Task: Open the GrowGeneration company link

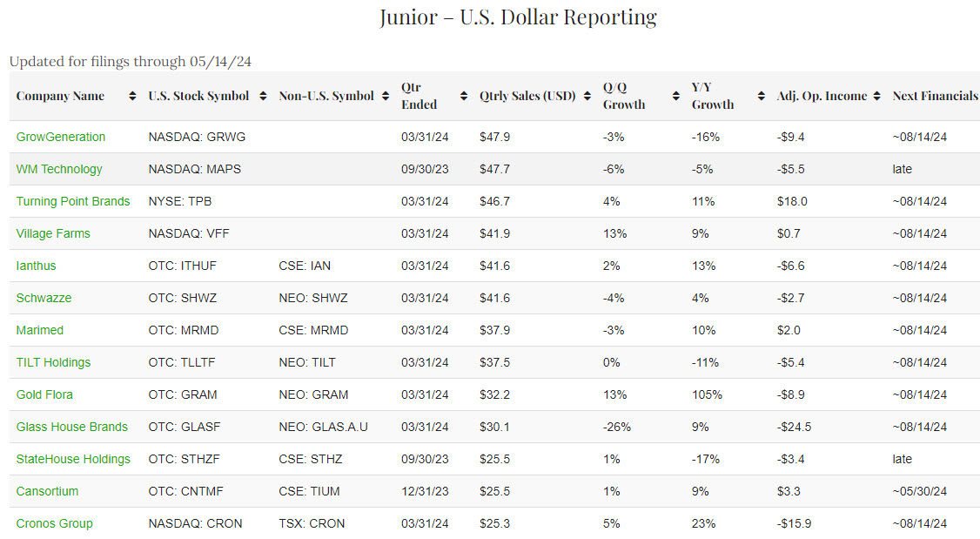Action: [x=61, y=137]
